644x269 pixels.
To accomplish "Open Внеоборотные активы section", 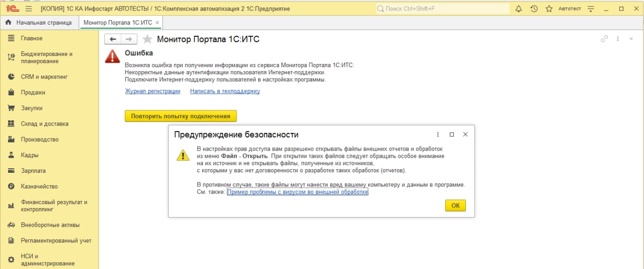I will 49,225.
